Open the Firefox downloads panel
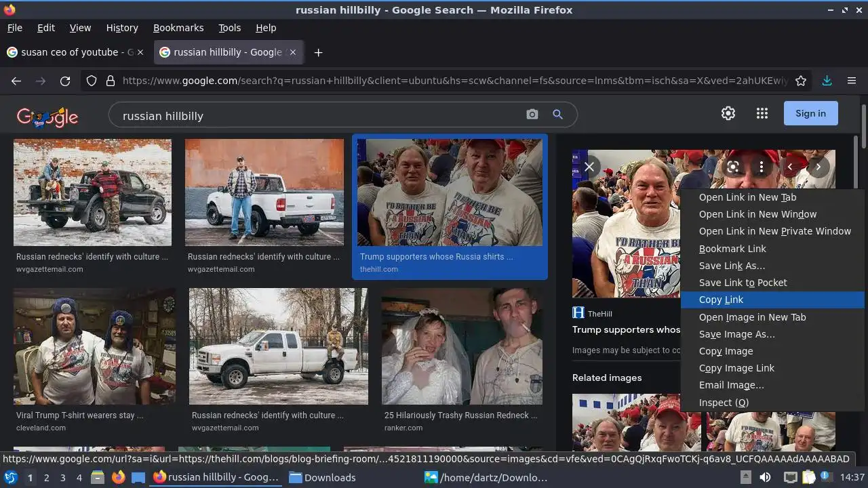Screen dimensions: 868x488 click(827, 81)
